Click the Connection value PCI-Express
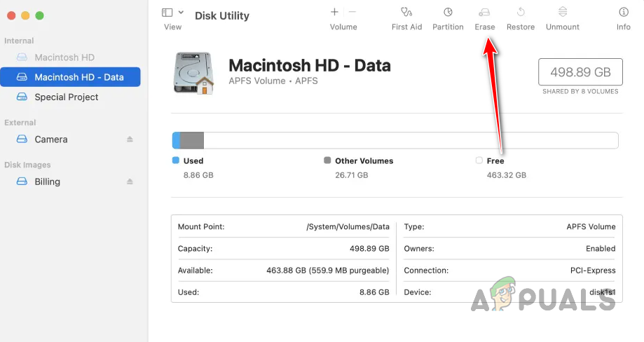This screenshot has width=644, height=342. point(593,270)
